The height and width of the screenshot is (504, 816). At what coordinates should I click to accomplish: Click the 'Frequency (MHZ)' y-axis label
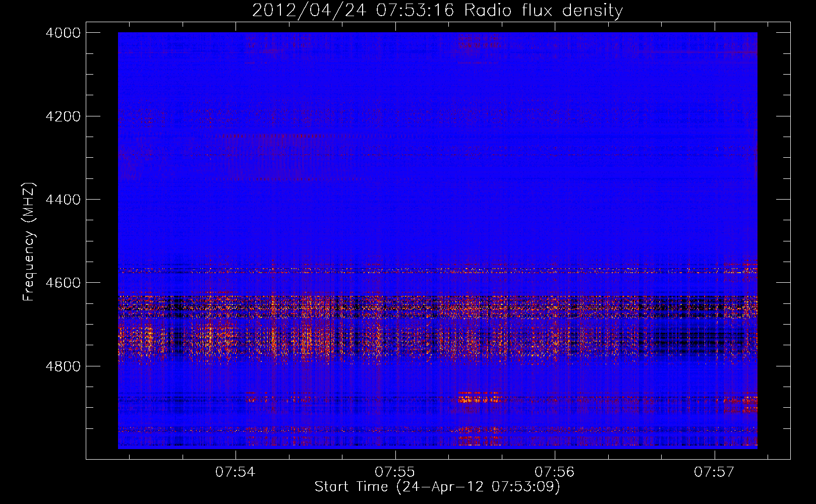(x=29, y=242)
